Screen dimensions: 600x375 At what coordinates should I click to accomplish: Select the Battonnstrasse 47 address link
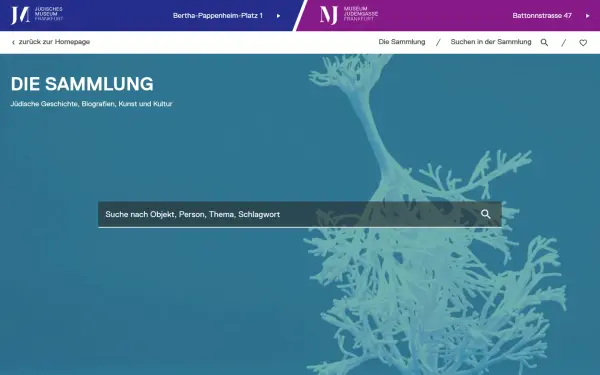point(542,16)
